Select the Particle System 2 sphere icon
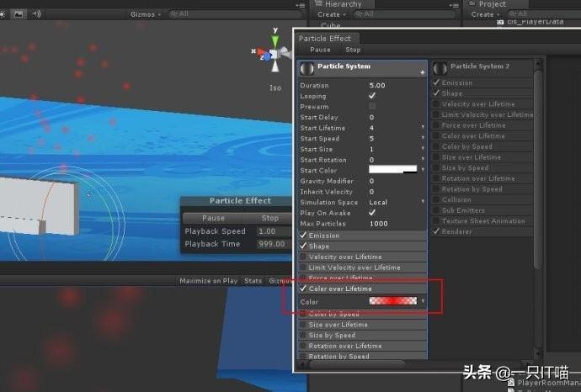The height and width of the screenshot is (392, 581). click(440, 68)
